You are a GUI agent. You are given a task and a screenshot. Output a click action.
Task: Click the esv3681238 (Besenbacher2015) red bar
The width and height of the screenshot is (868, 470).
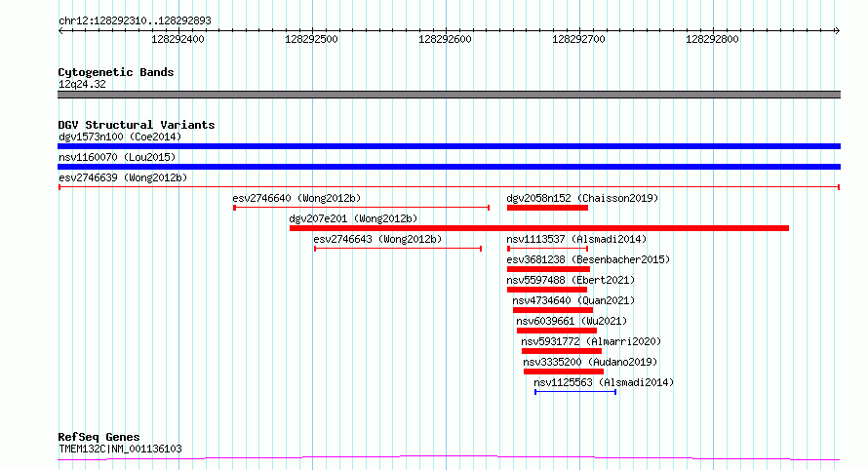pyautogui.click(x=548, y=269)
